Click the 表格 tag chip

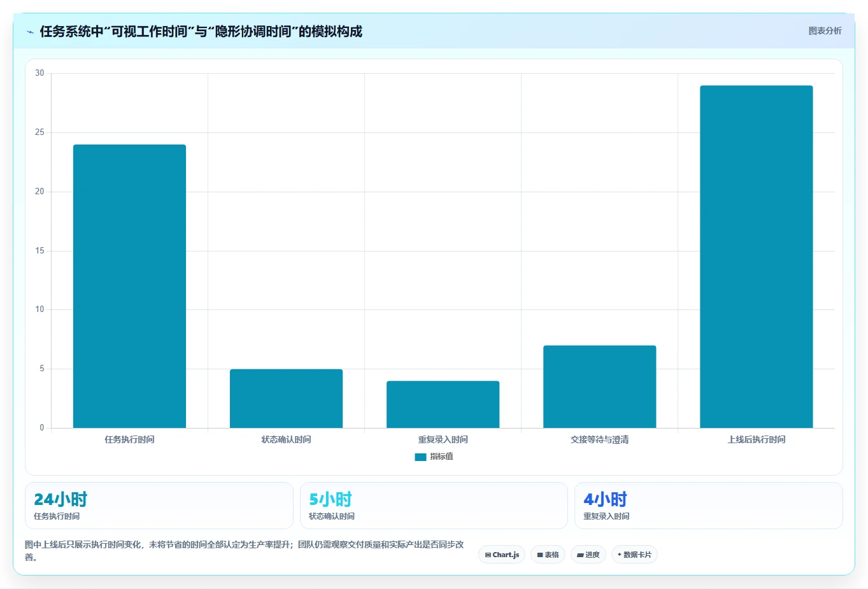548,555
